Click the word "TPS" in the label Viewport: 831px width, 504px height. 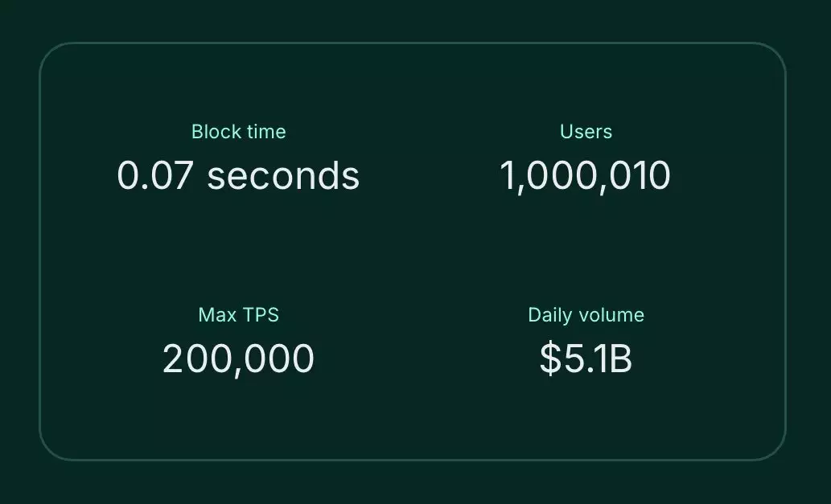pyautogui.click(x=261, y=314)
